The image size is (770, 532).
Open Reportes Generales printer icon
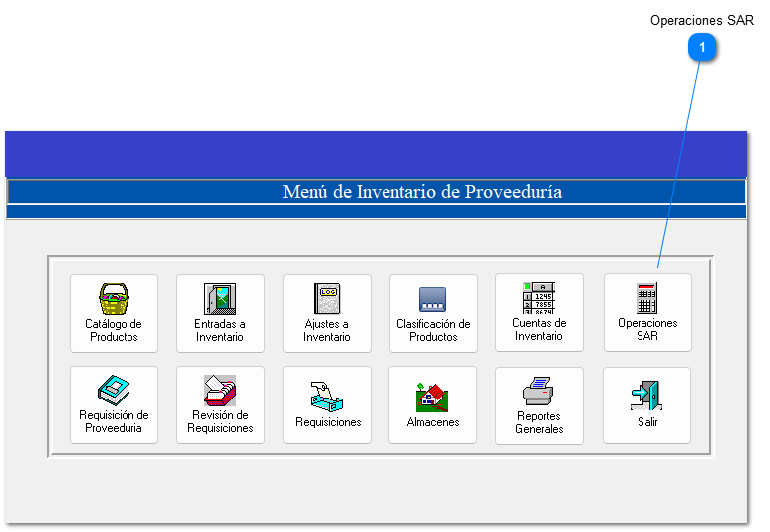(539, 390)
